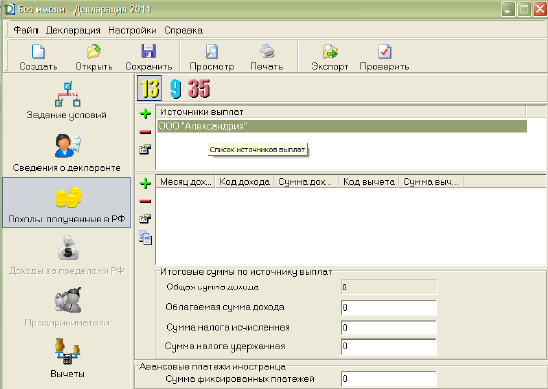
Task: Add an income row with green plus
Action: (145, 183)
